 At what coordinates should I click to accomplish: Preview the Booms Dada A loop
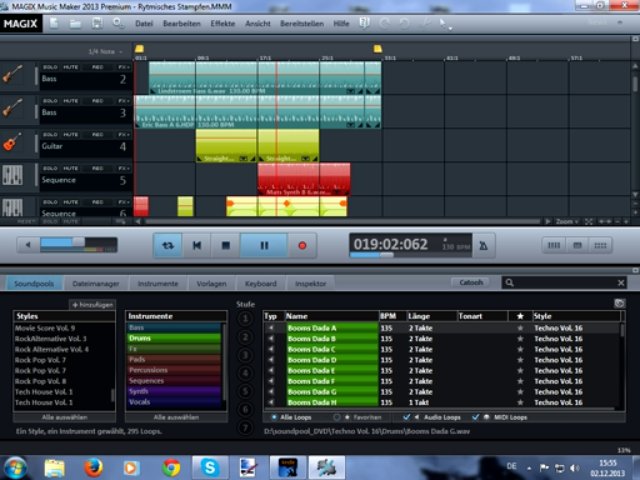pyautogui.click(x=270, y=328)
